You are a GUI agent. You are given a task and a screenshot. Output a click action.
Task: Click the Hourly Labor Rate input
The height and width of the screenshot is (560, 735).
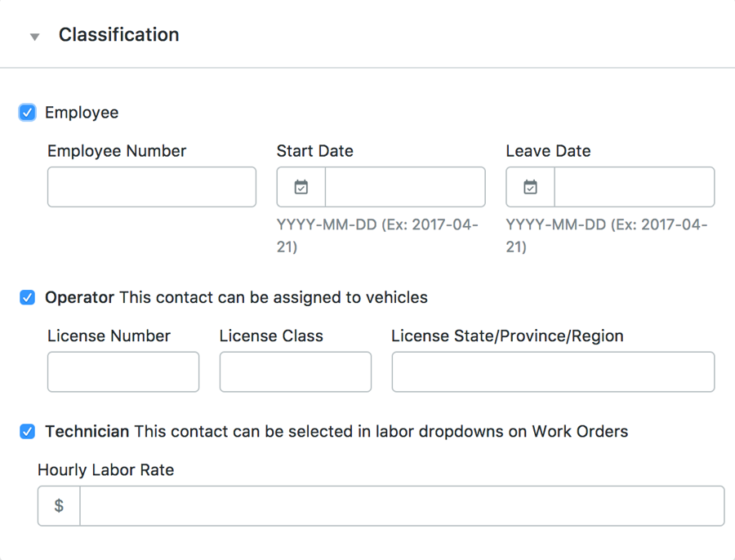click(x=402, y=506)
